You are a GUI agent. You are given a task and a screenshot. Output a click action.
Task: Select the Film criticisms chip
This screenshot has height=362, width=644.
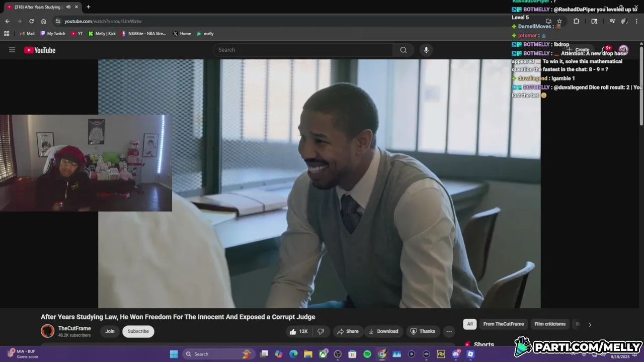tap(550, 324)
